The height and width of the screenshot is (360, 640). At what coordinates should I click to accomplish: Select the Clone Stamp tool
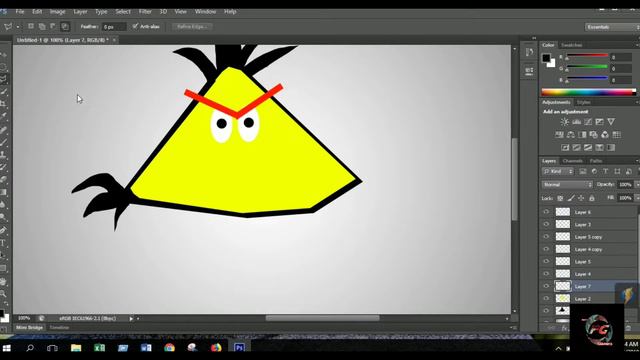[x=3, y=154]
